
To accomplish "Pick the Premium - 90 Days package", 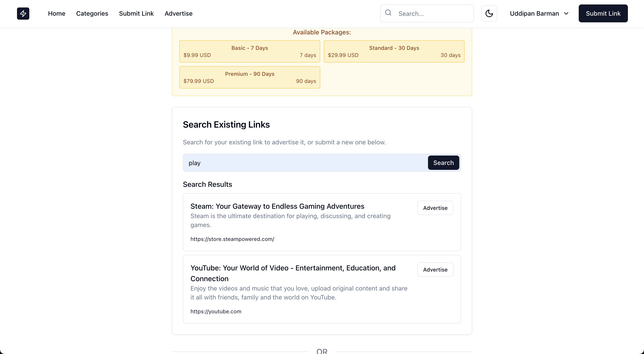I will tap(250, 78).
